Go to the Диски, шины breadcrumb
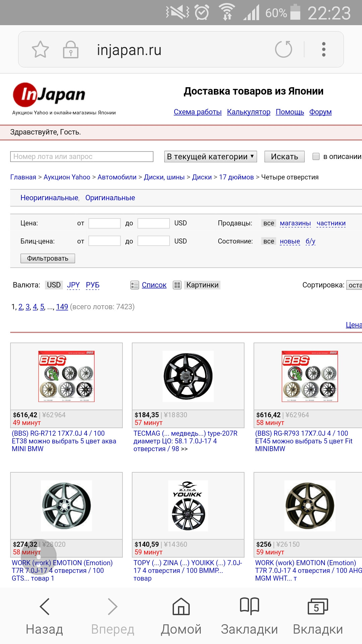362x644 pixels. pos(164,177)
